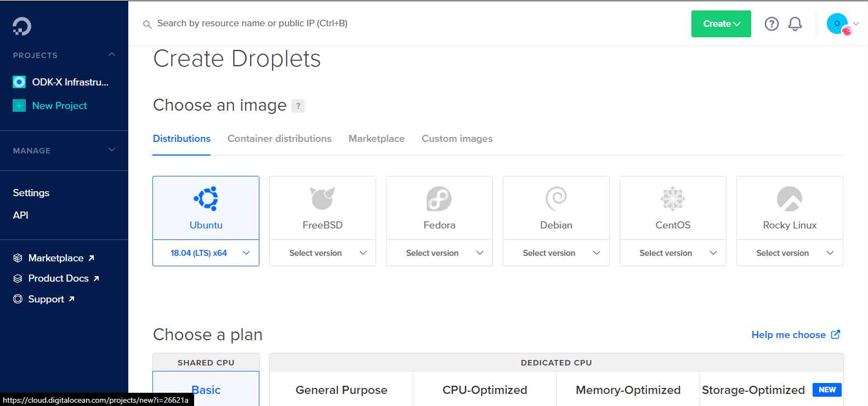Click the SHARED CPU header
This screenshot has width=868, height=406.
tap(206, 363)
